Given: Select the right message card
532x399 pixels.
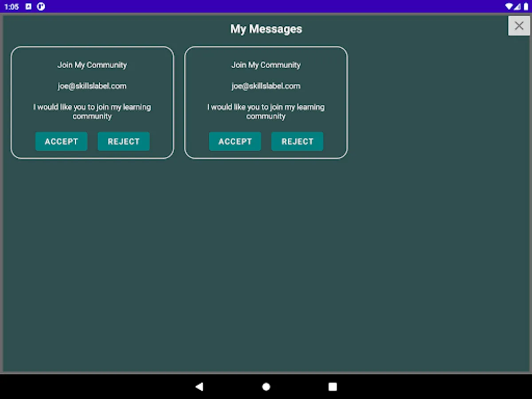Looking at the screenshot, I should [266, 102].
